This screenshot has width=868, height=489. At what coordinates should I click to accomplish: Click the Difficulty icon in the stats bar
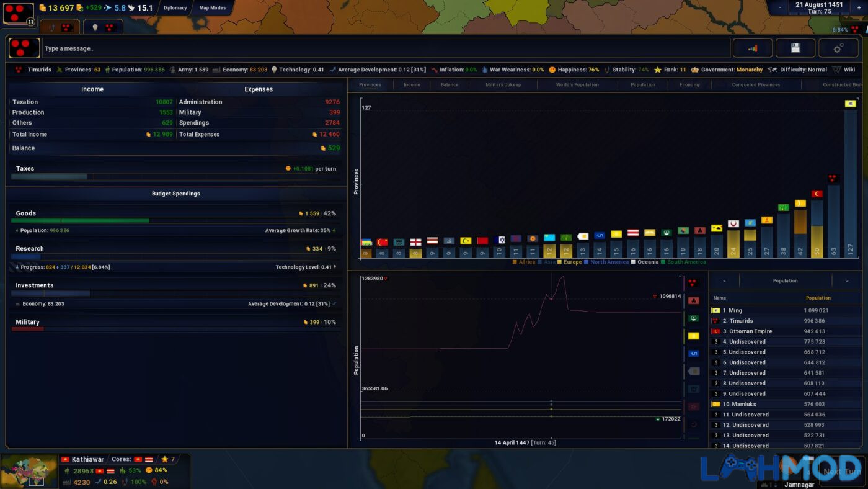click(773, 70)
